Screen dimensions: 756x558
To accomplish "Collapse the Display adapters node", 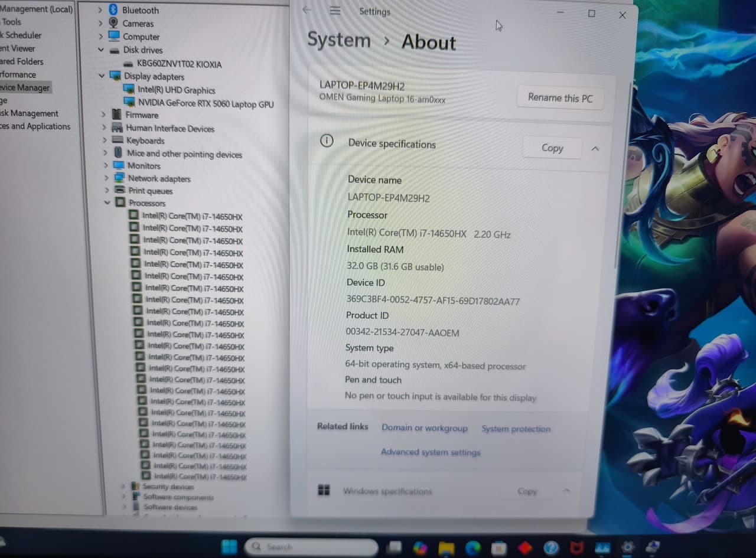I will pos(102,76).
